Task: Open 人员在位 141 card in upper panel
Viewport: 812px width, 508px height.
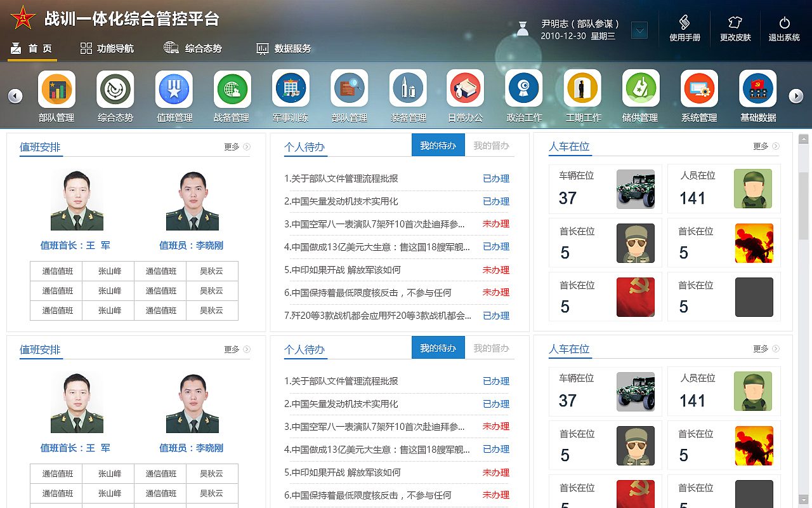Action: pyautogui.click(x=724, y=189)
